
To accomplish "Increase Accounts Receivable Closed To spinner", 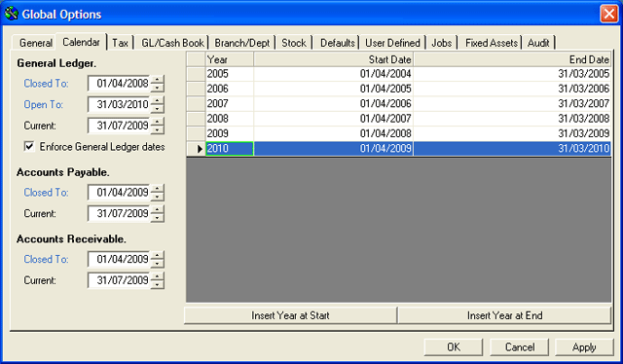I will click(x=158, y=256).
